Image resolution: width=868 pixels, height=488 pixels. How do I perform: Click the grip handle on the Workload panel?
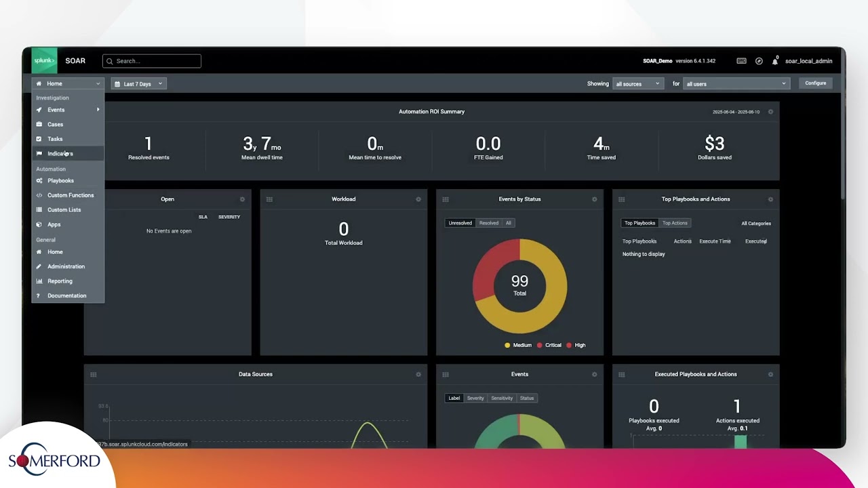[269, 199]
